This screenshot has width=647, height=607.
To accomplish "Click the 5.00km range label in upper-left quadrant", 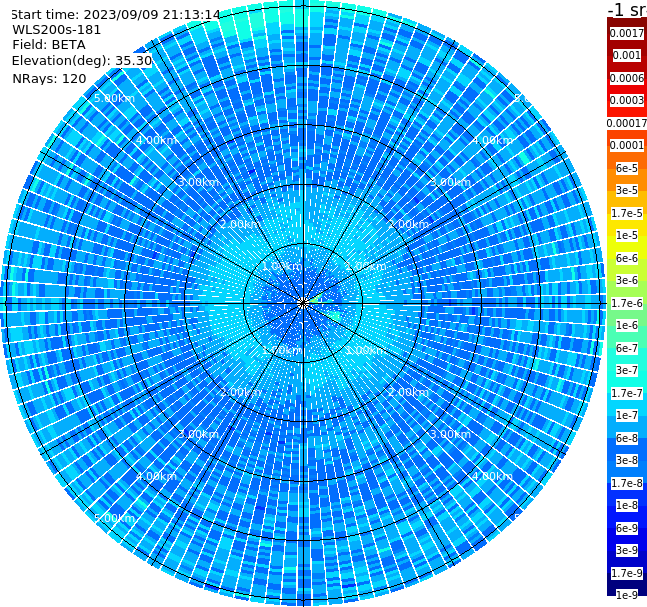I will point(114,98).
